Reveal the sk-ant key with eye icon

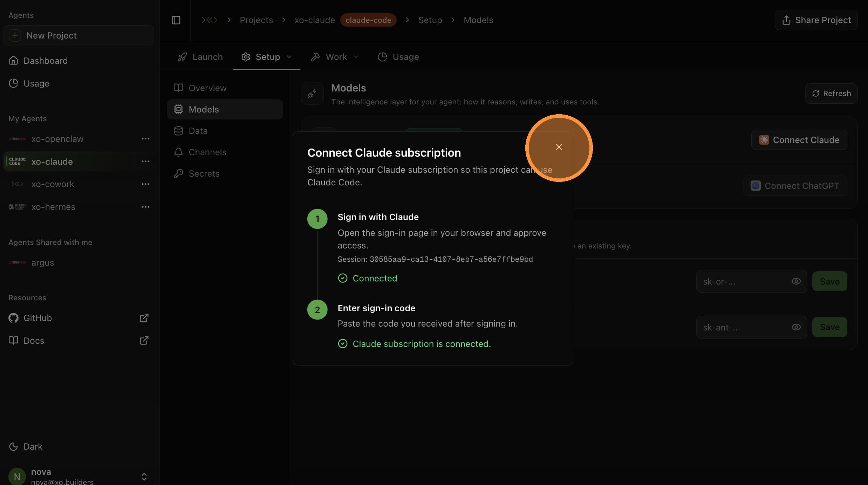click(x=796, y=327)
